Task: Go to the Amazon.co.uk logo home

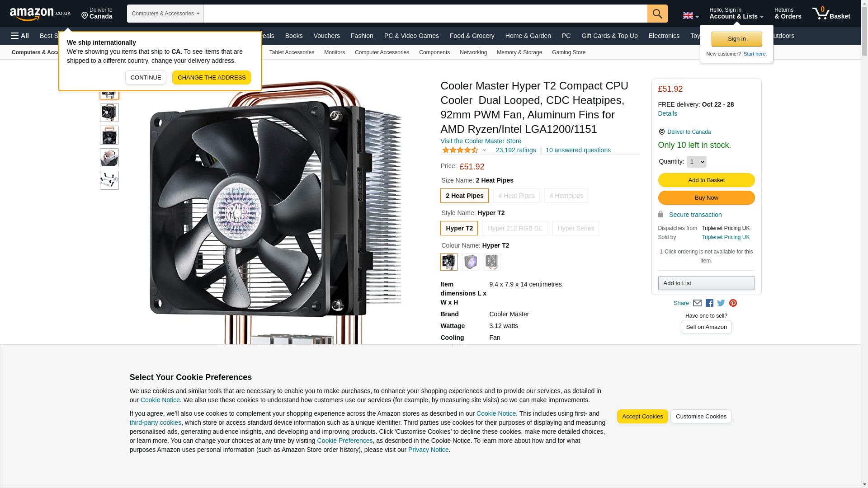Action: pos(40,14)
